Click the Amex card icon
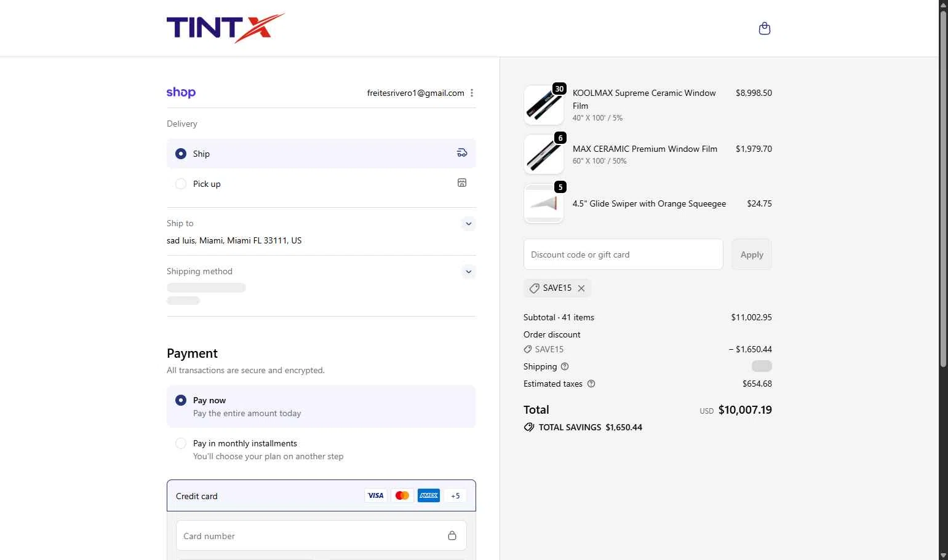This screenshot has width=948, height=560. [x=429, y=495]
